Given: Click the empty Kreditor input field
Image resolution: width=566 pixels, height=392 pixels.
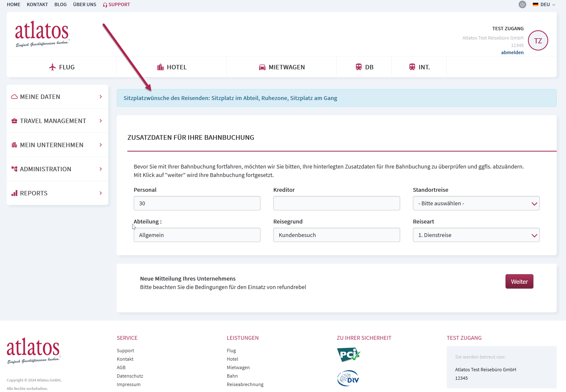Looking at the screenshot, I should (337, 203).
